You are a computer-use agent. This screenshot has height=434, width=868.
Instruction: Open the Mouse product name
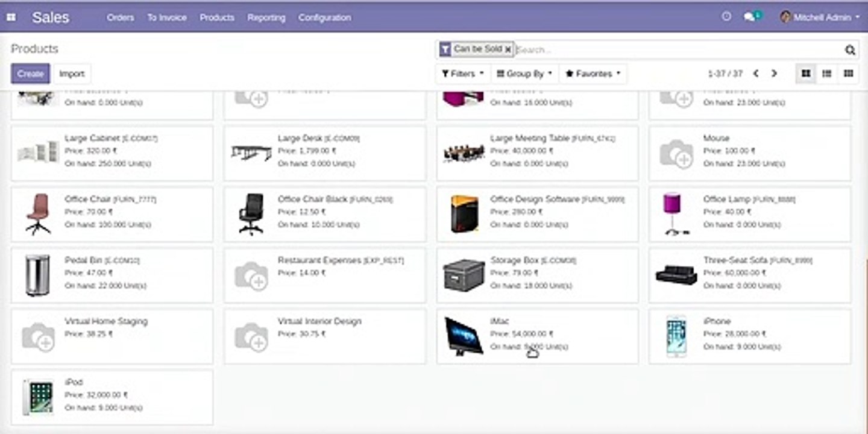[716, 138]
